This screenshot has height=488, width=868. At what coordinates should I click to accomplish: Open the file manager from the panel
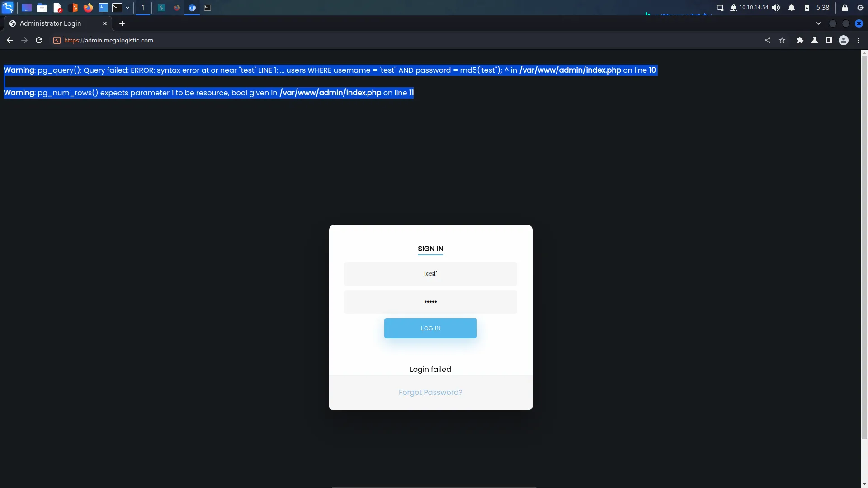(42, 8)
